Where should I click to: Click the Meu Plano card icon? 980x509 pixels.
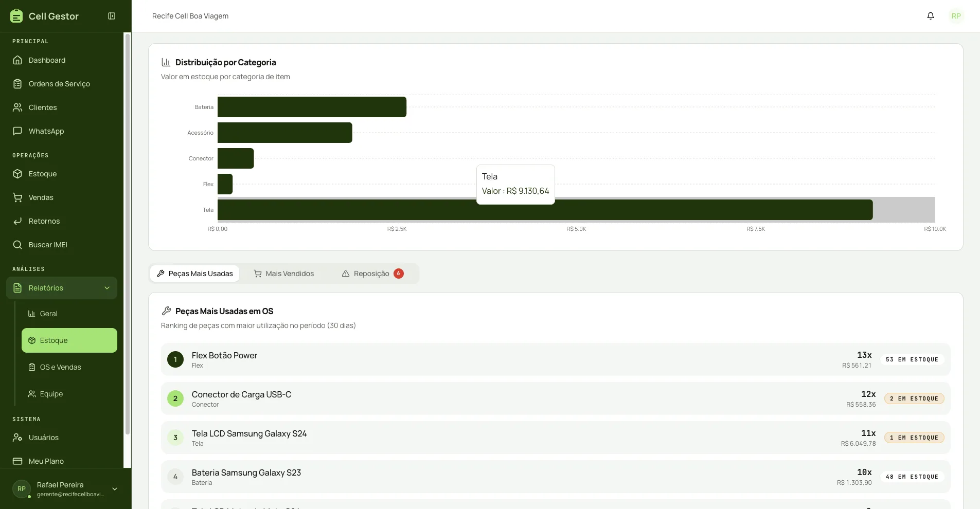(17, 461)
